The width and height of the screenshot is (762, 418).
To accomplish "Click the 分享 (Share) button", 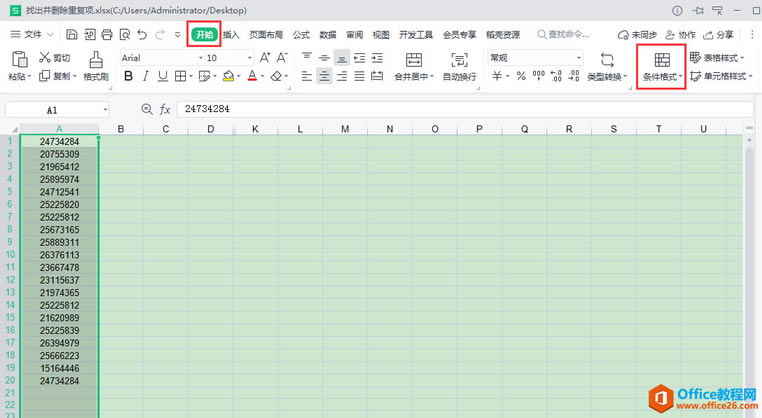I will [x=718, y=35].
